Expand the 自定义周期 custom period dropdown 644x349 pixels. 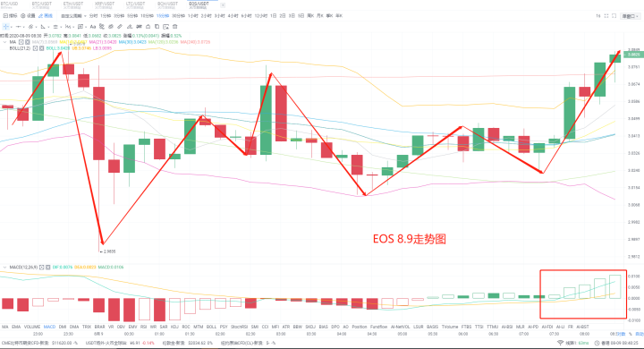pyautogui.click(x=74, y=16)
